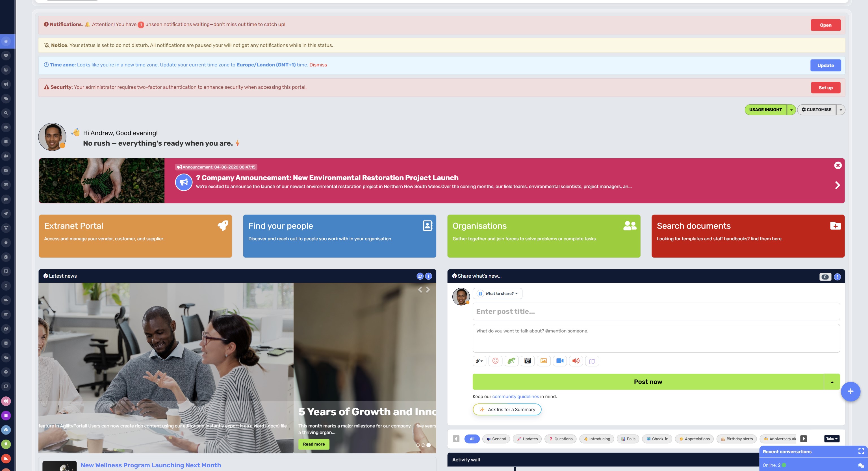The width and height of the screenshot is (868, 471).
Task: Open the Customise dropdown arrow
Action: click(x=840, y=110)
